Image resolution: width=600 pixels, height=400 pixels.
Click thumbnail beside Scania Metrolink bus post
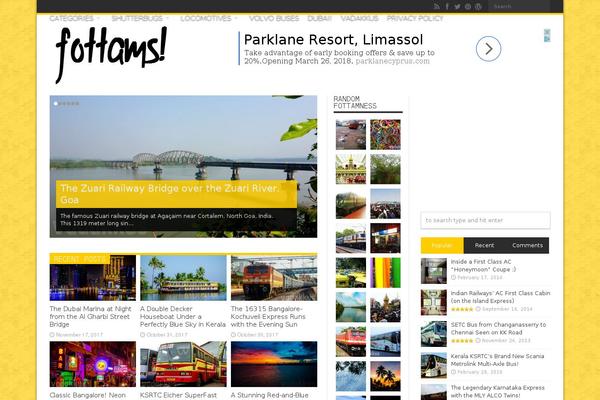tap(434, 365)
